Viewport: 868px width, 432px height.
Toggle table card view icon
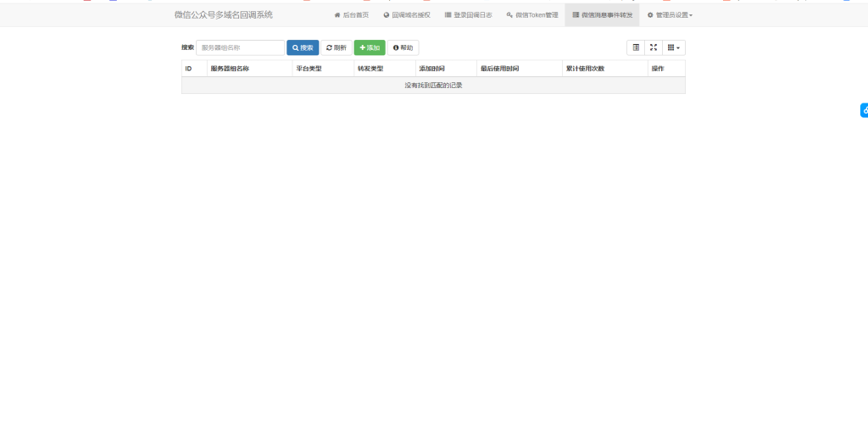point(636,47)
